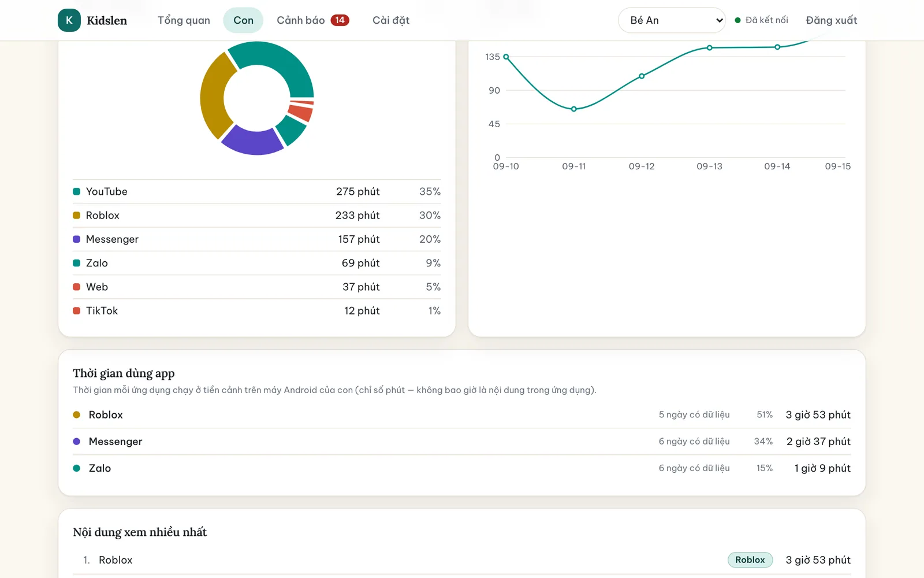The height and width of the screenshot is (578, 924).
Task: Click the 35% share value
Action: coord(430,191)
